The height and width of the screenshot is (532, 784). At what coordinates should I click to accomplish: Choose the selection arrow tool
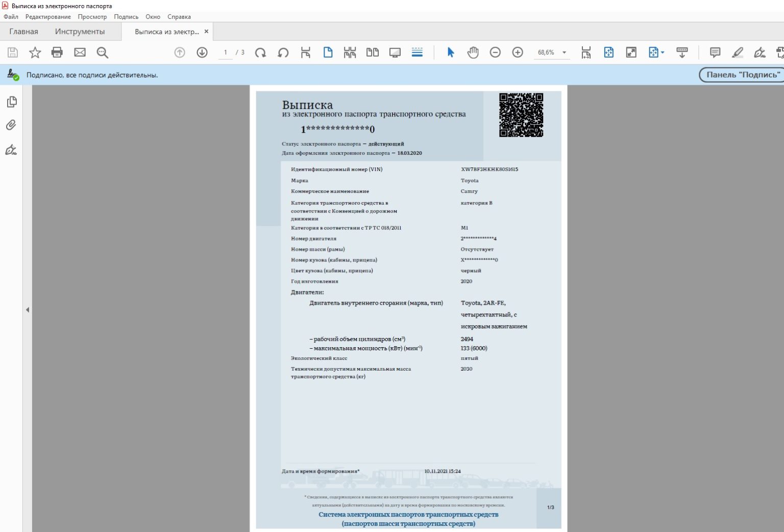451,52
